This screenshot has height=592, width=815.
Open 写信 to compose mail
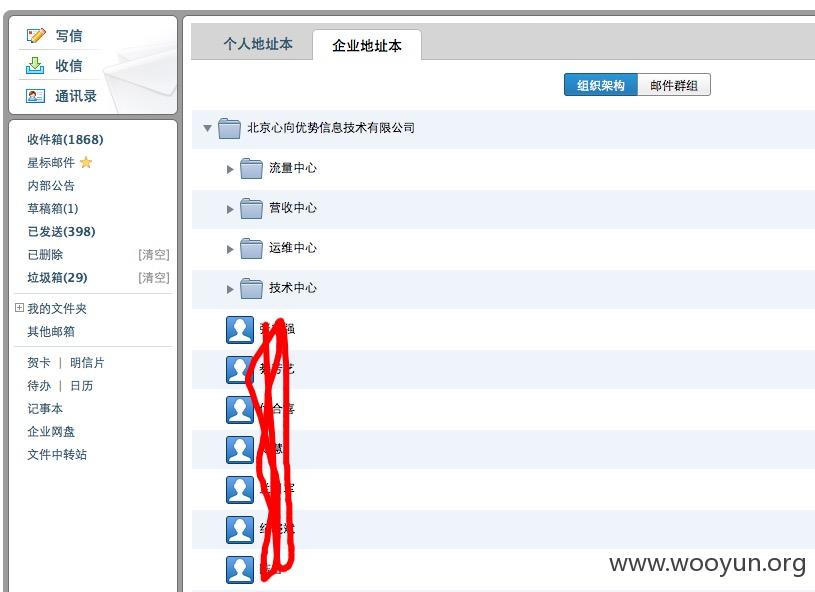coord(69,36)
